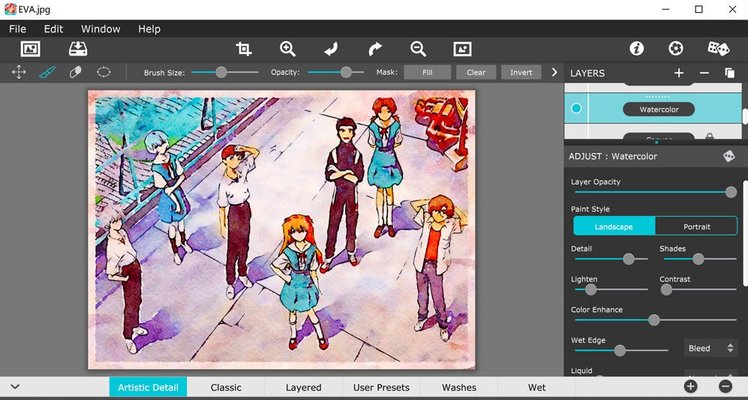This screenshot has width=748, height=400.
Task: Click the Detail slider
Action: pyautogui.click(x=611, y=259)
